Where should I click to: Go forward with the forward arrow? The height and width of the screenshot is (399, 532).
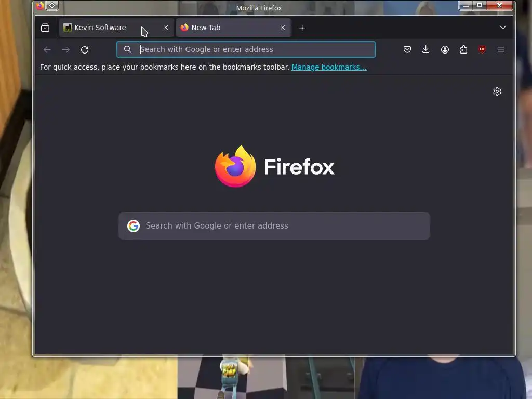point(66,49)
